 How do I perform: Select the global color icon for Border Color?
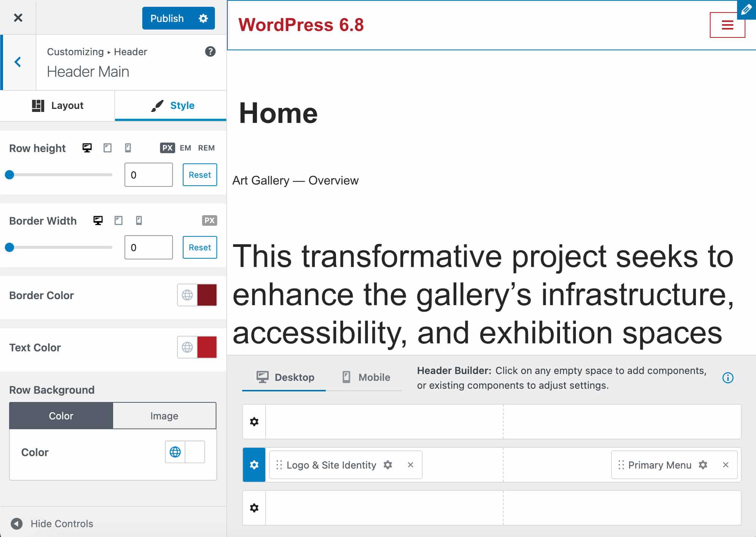187,295
